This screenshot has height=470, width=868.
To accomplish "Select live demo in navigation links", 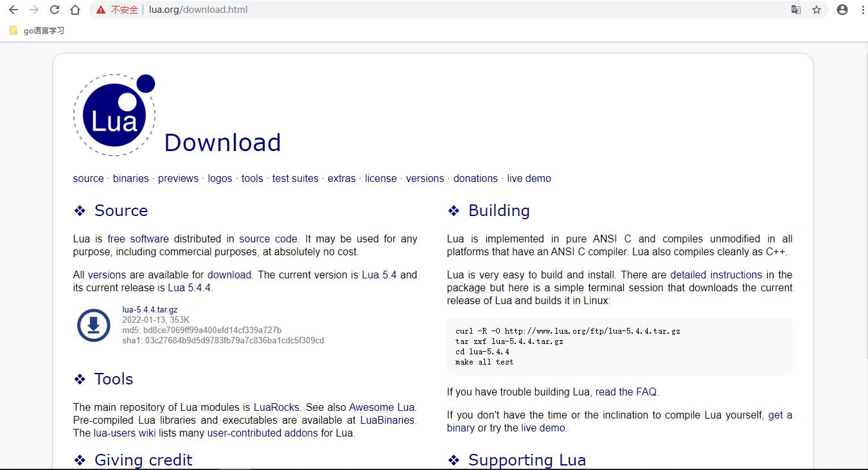I will coord(529,178).
